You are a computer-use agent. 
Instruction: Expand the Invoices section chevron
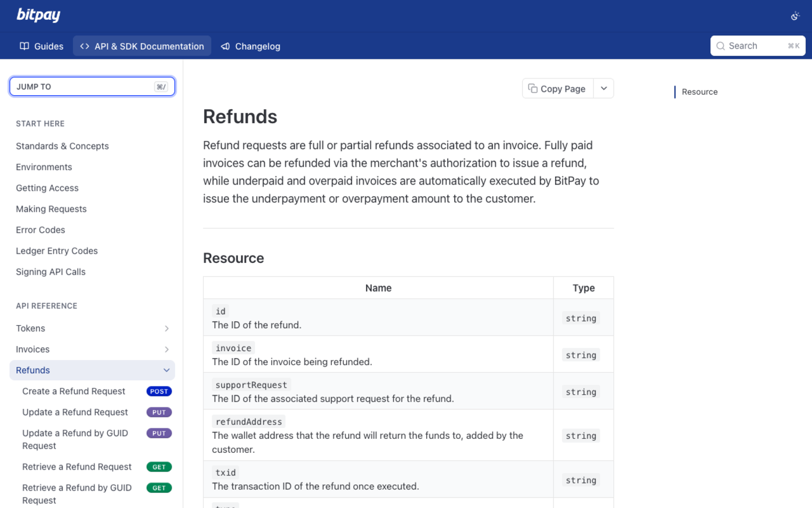pyautogui.click(x=166, y=350)
